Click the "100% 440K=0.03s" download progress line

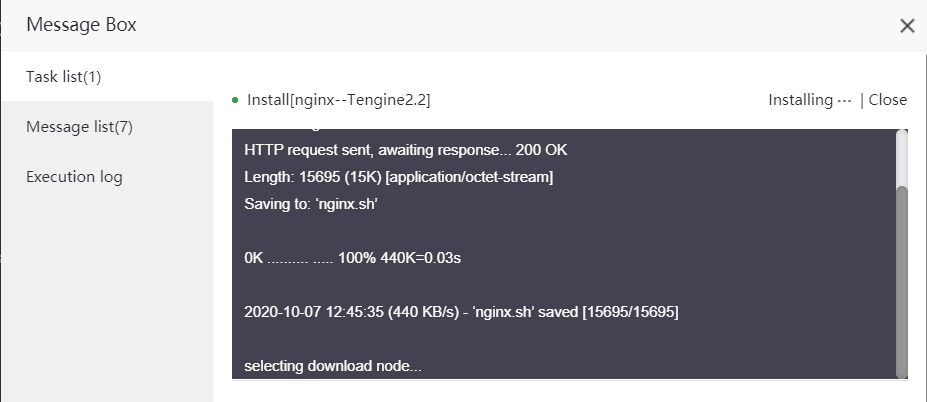[x=352, y=258]
